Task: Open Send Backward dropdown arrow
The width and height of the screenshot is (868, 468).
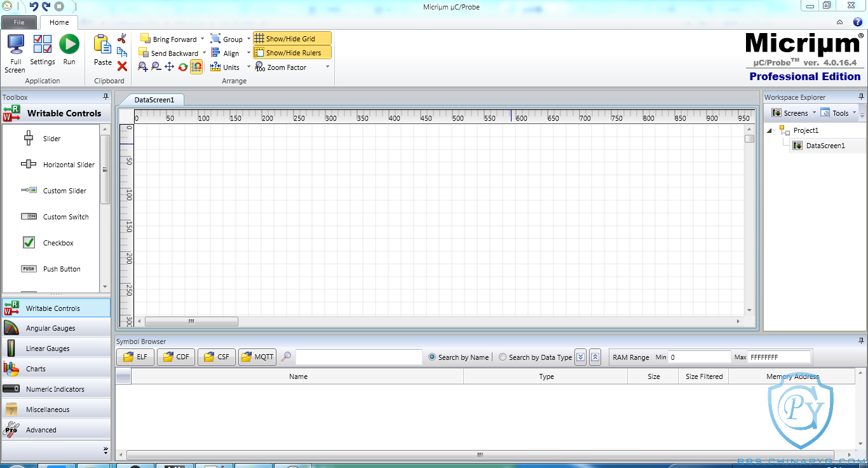Action: coord(204,53)
